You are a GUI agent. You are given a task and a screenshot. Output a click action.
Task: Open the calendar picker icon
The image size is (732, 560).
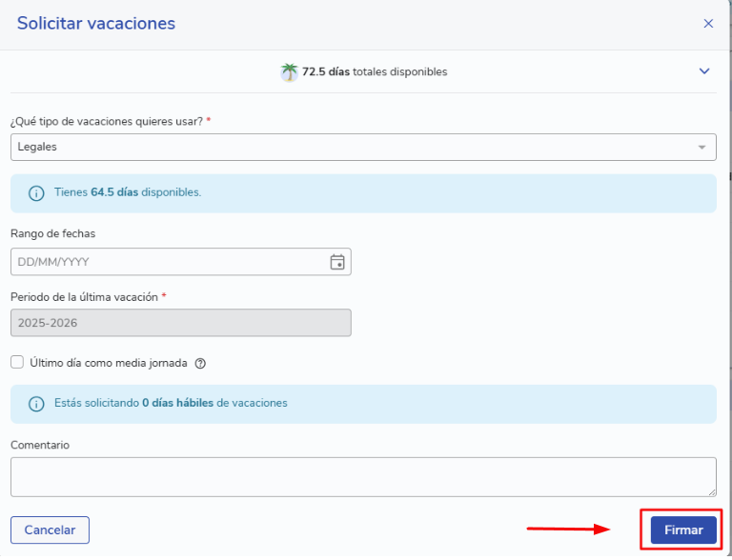337,262
